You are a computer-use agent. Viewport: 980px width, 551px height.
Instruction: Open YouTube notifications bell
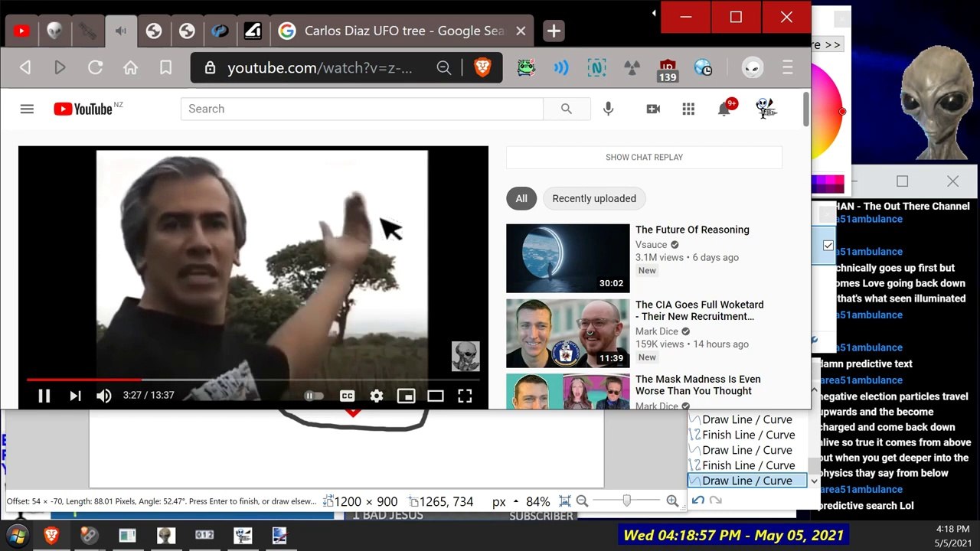pos(724,109)
